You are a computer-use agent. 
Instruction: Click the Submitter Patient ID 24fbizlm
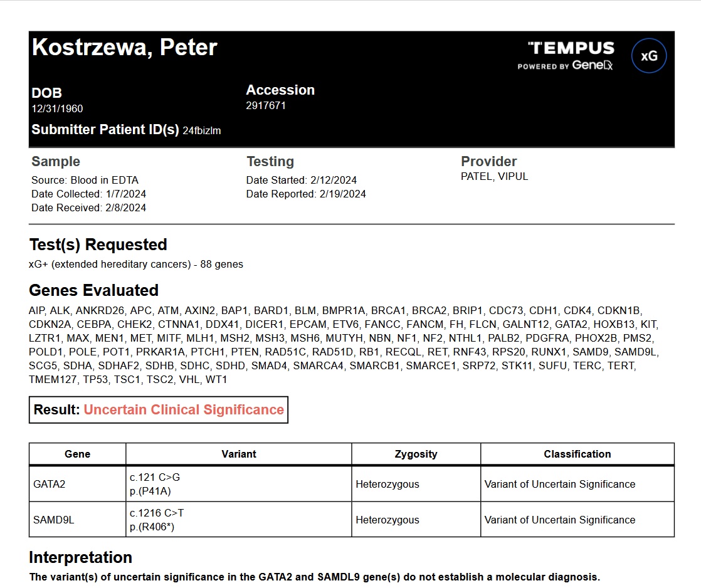202,131
